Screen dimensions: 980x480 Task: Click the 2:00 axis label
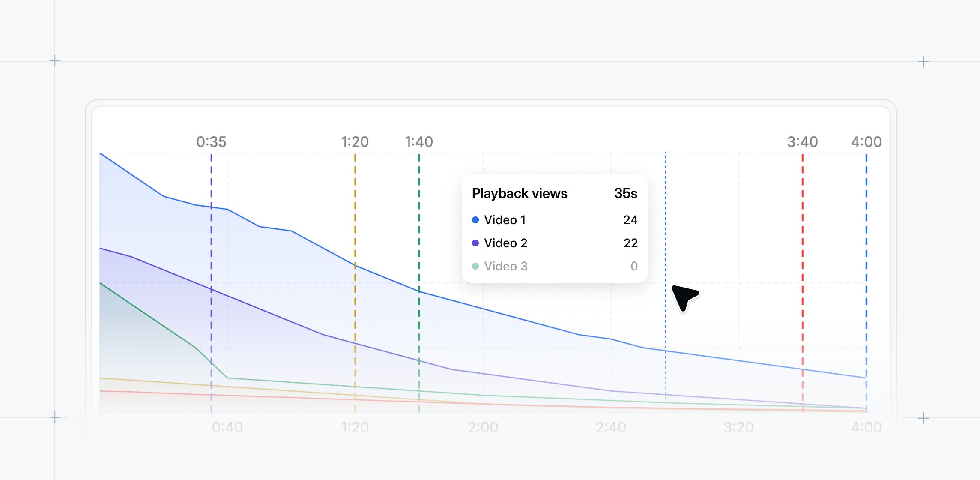point(483,427)
